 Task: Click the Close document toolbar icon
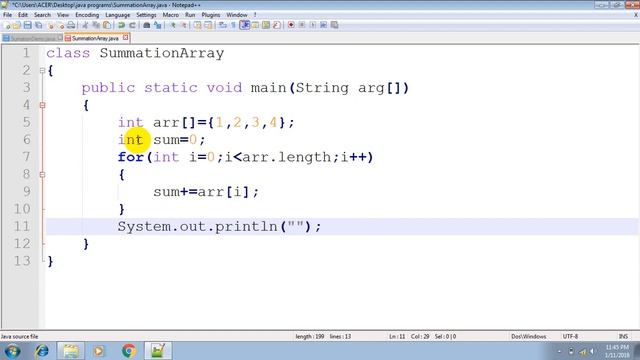51,25
